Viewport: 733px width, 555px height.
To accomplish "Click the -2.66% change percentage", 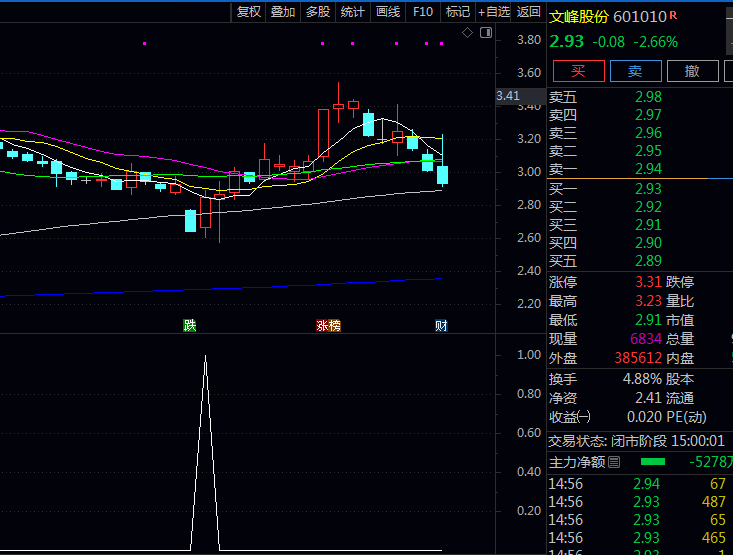I will tap(655, 42).
